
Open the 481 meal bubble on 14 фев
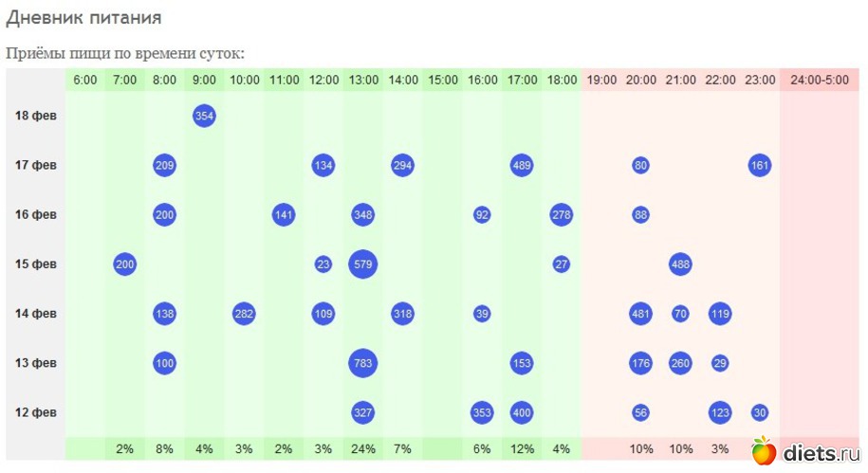pos(640,314)
